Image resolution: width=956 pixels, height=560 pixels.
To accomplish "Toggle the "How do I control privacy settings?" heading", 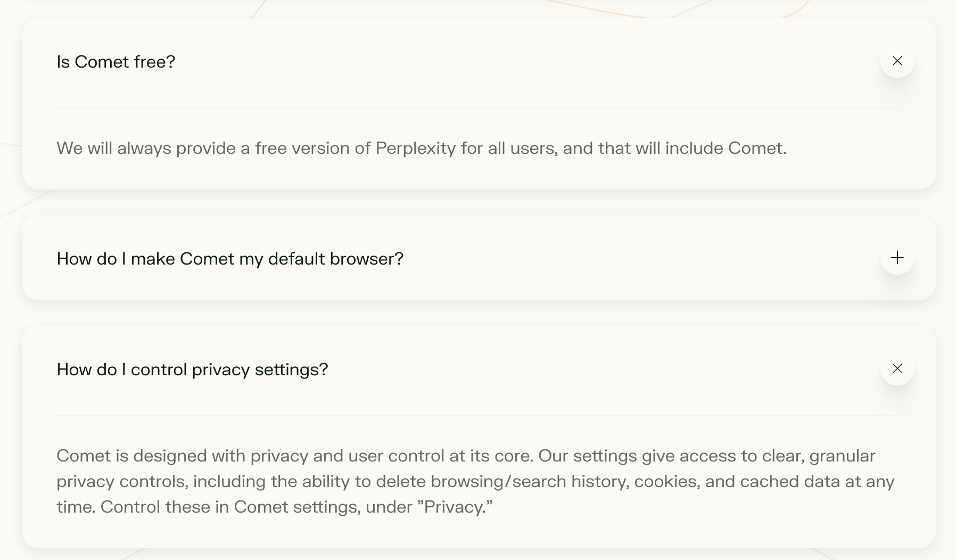I will coord(192,369).
